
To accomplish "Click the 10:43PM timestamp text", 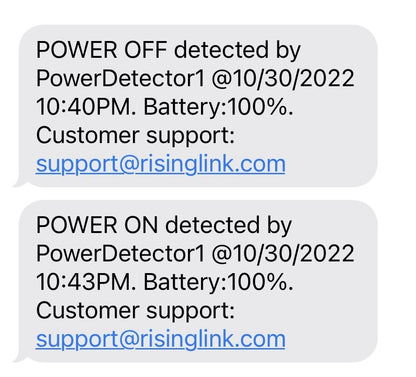I will 84,282.
